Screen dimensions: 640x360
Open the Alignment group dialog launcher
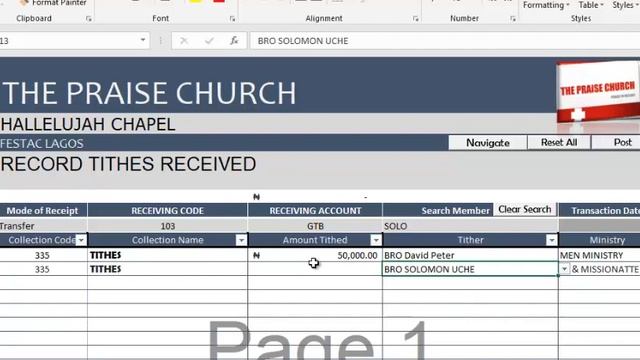pos(416,19)
